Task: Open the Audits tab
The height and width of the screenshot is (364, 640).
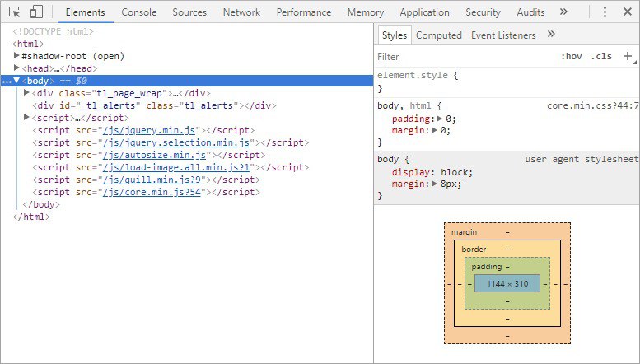Action: (x=530, y=12)
